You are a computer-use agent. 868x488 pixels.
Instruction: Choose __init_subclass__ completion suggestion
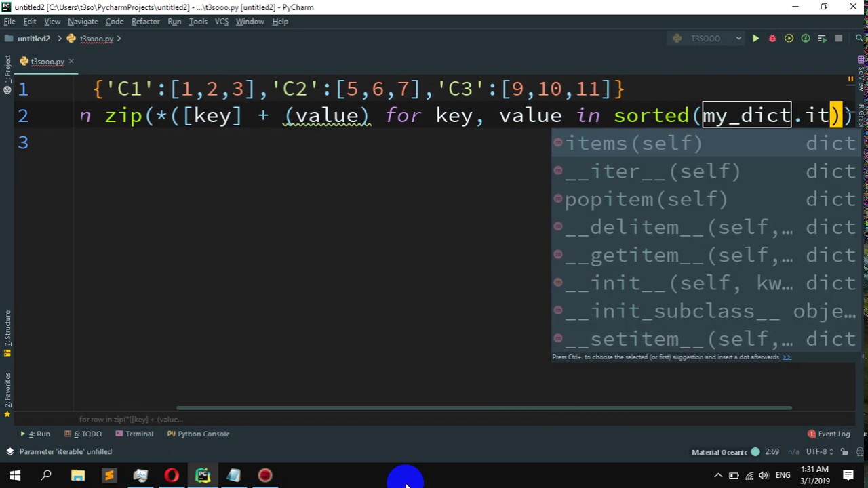tap(705, 310)
